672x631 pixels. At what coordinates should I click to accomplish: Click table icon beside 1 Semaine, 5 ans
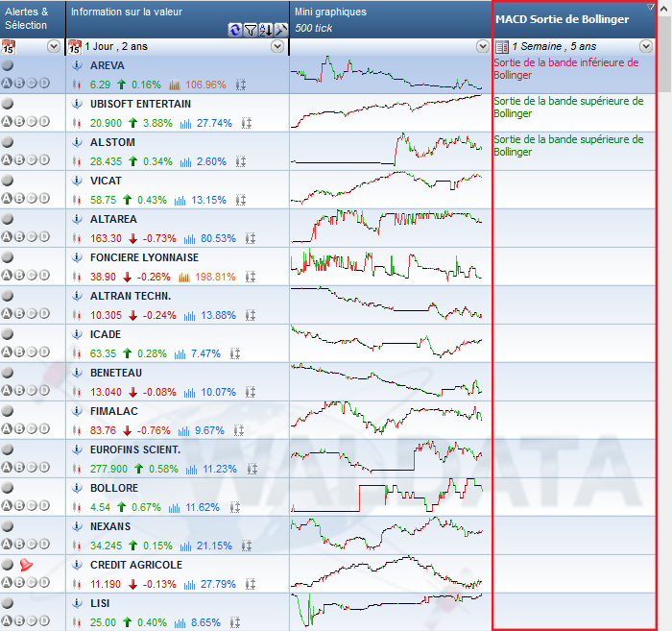(502, 46)
